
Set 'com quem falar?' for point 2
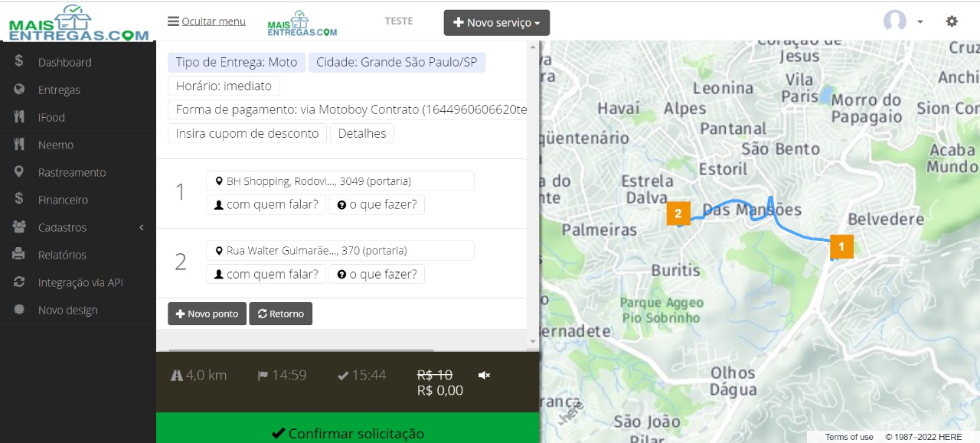pos(266,274)
